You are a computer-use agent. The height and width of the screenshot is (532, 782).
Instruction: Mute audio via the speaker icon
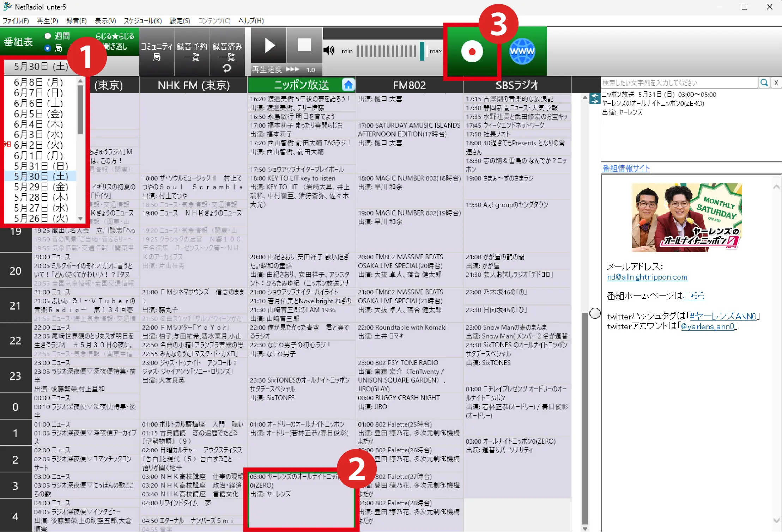pyautogui.click(x=329, y=50)
